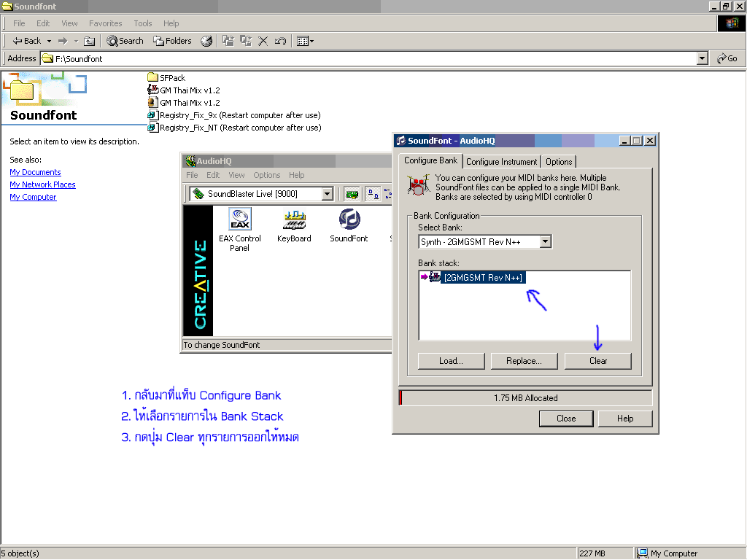This screenshot has height=560, width=747.
Task: Click the "227 MB" status bar text
Action: click(592, 553)
